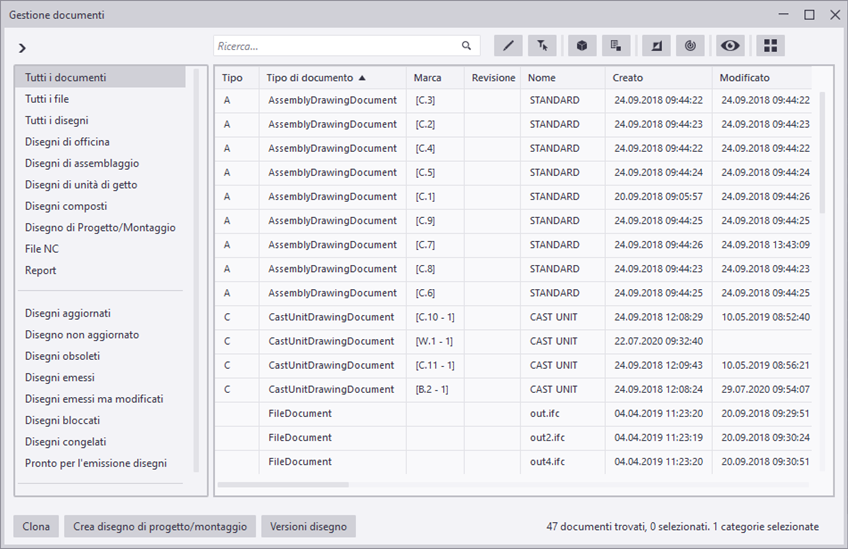Select Tutti i disegni category
The image size is (848, 549).
click(100, 121)
